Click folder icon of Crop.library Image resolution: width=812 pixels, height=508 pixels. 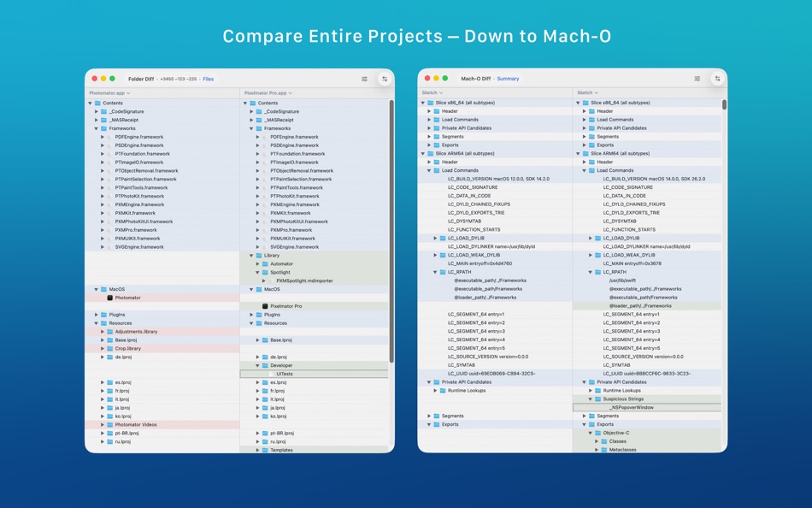pyautogui.click(x=109, y=348)
